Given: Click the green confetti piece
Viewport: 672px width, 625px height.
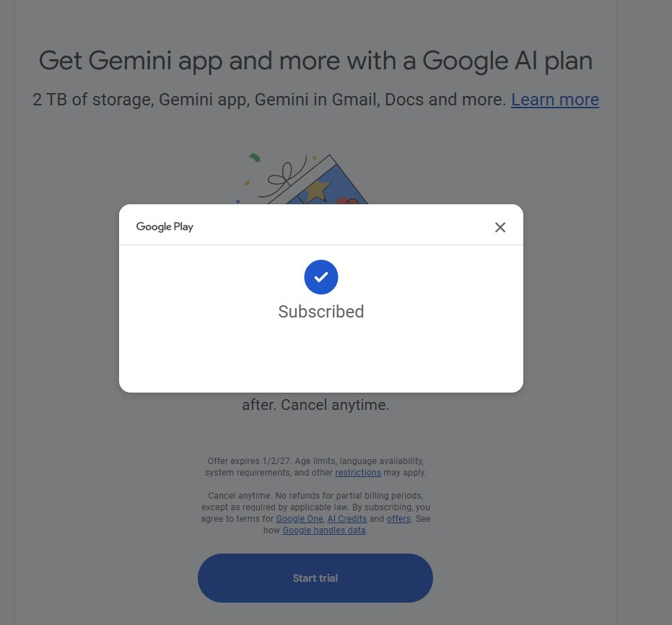Looking at the screenshot, I should (x=254, y=157).
